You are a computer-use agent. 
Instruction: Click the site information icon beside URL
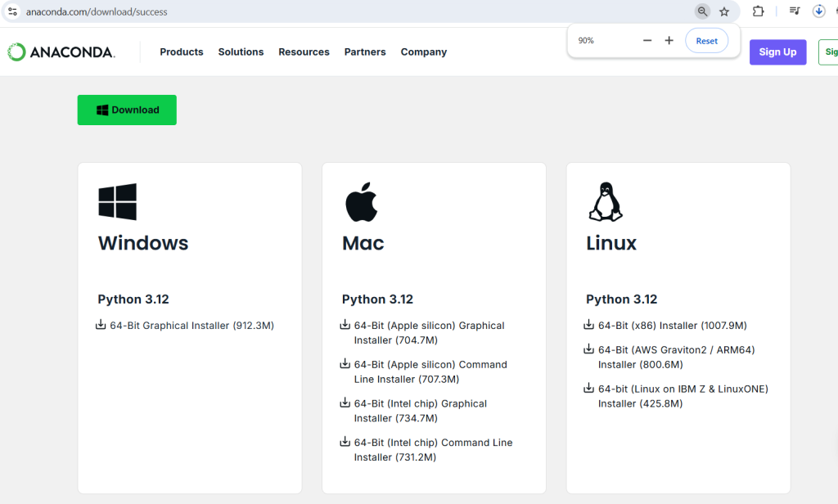12,11
